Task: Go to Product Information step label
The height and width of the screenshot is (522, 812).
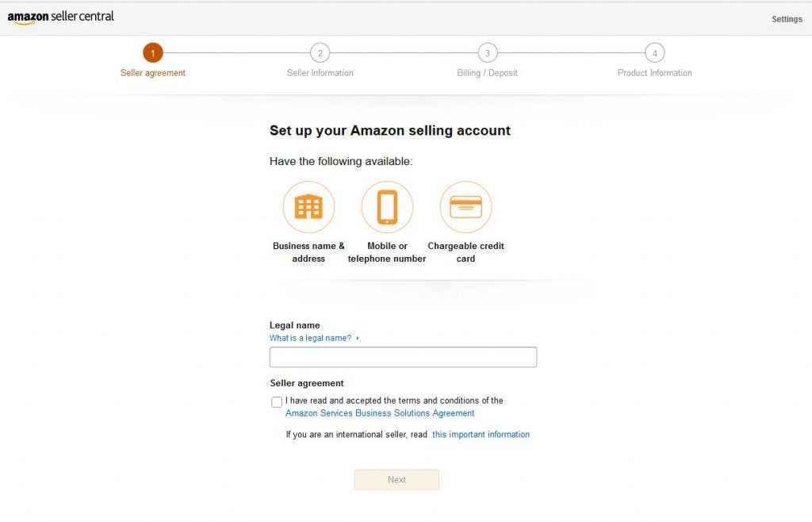Action: [x=655, y=73]
